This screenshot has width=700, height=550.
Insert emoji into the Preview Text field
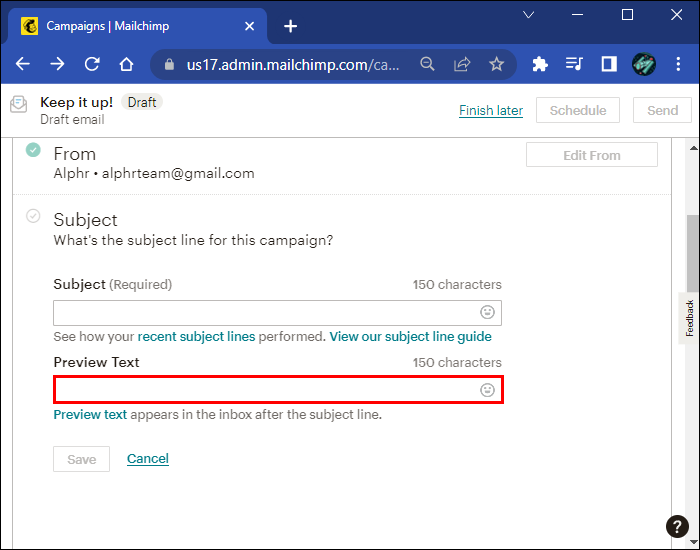[x=487, y=390]
